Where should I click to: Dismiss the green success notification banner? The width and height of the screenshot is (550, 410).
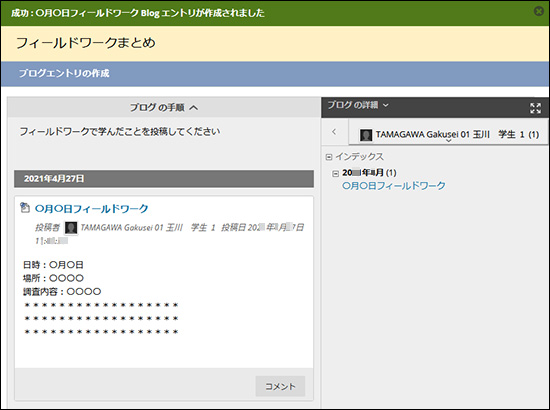coord(539,12)
